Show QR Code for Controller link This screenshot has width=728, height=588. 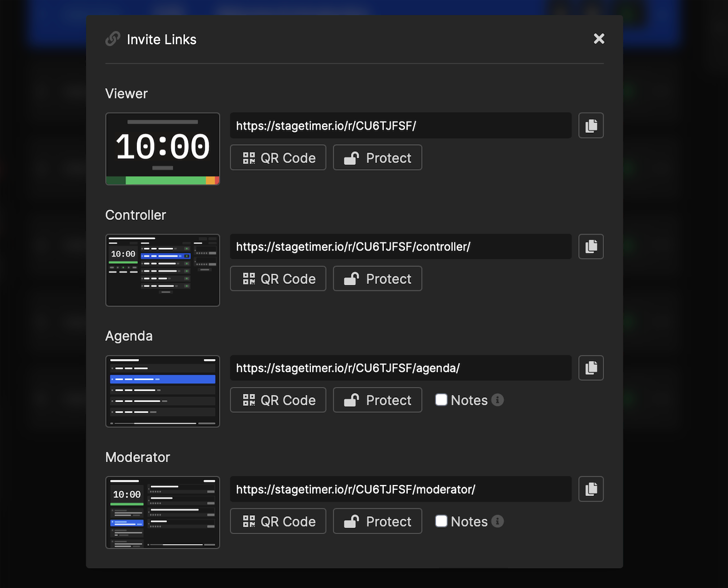[278, 279]
